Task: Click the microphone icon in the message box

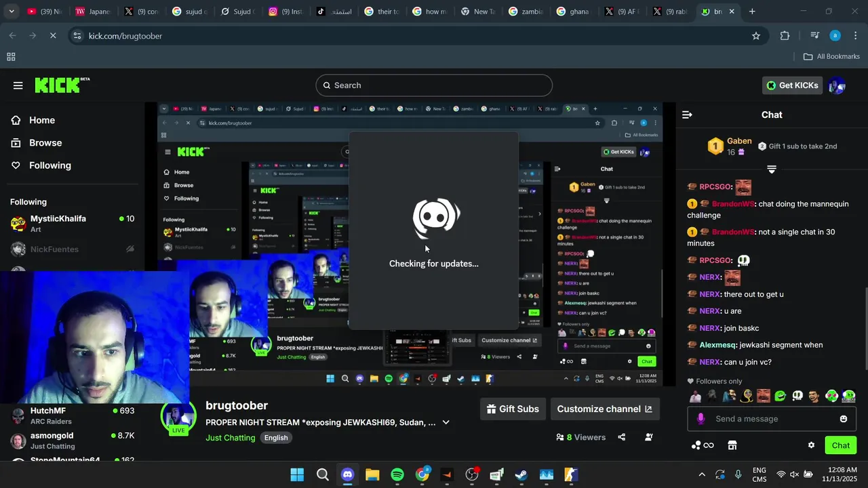Action: click(701, 419)
